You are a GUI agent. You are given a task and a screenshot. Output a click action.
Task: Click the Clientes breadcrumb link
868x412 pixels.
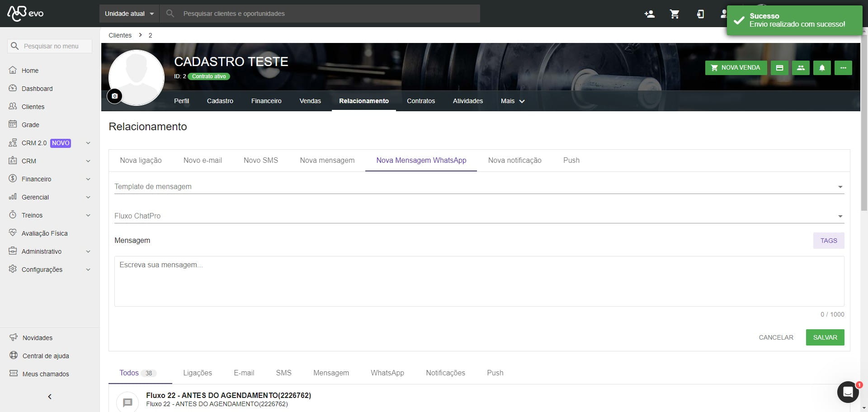coord(120,35)
